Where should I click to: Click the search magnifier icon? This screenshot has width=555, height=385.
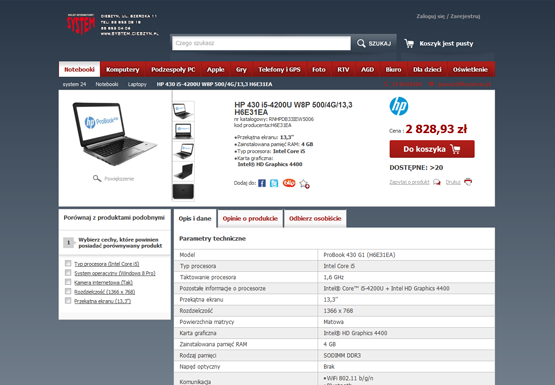point(361,44)
